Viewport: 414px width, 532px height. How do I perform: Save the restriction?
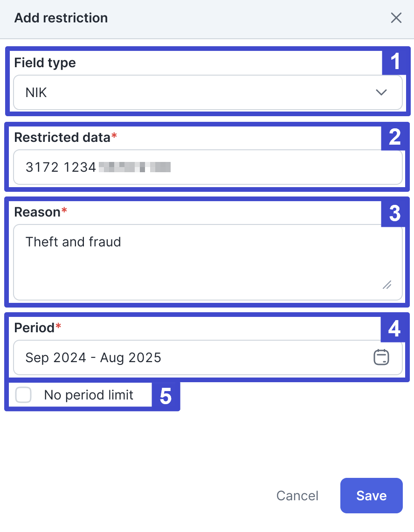click(x=372, y=496)
